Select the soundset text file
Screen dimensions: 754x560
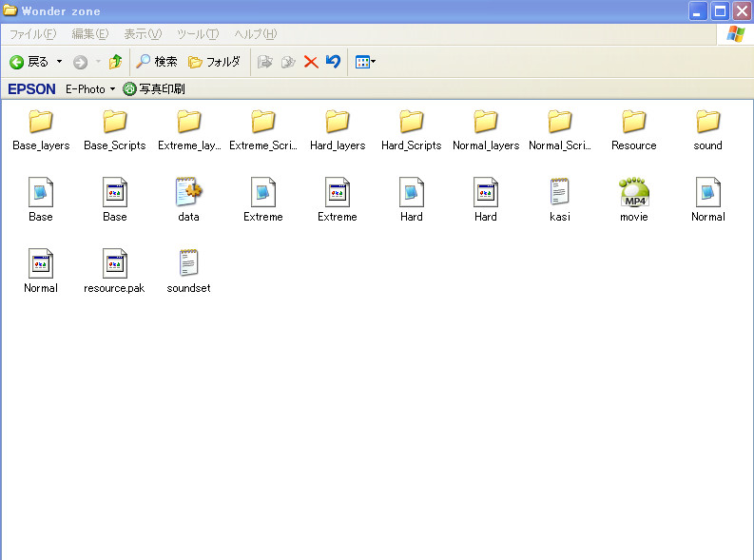coord(188,263)
